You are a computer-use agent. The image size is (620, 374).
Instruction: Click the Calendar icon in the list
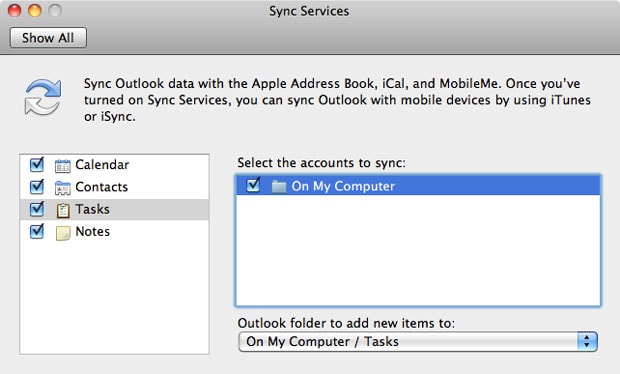pos(62,166)
